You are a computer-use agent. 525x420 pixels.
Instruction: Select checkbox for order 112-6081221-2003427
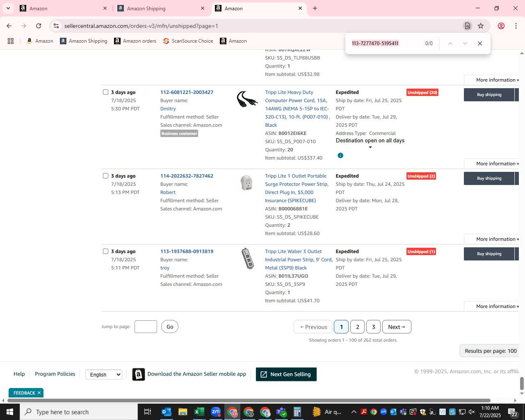pyautogui.click(x=105, y=92)
